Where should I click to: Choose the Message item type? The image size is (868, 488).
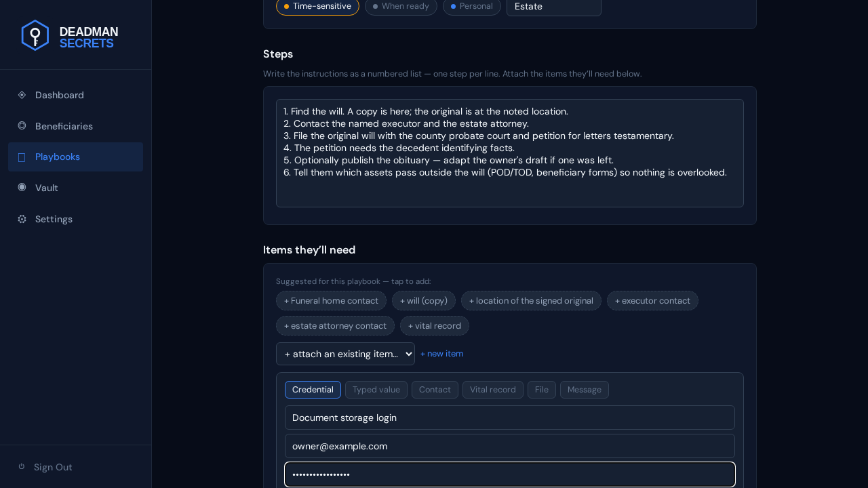(585, 390)
